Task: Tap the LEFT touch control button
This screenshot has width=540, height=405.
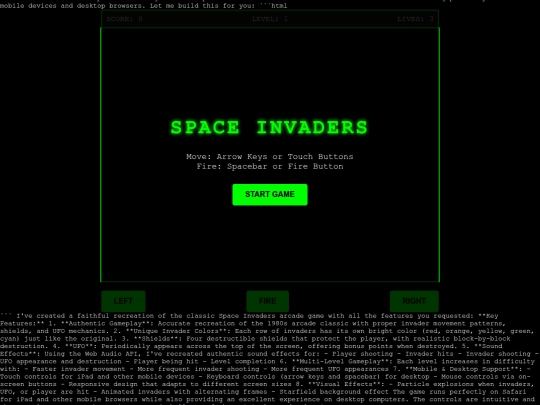Action: [123, 301]
